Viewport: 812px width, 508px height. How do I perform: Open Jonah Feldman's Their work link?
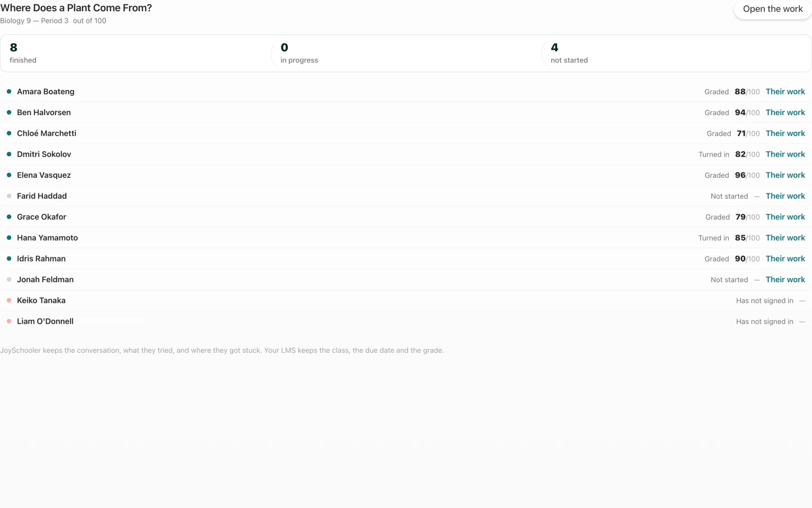(x=785, y=280)
